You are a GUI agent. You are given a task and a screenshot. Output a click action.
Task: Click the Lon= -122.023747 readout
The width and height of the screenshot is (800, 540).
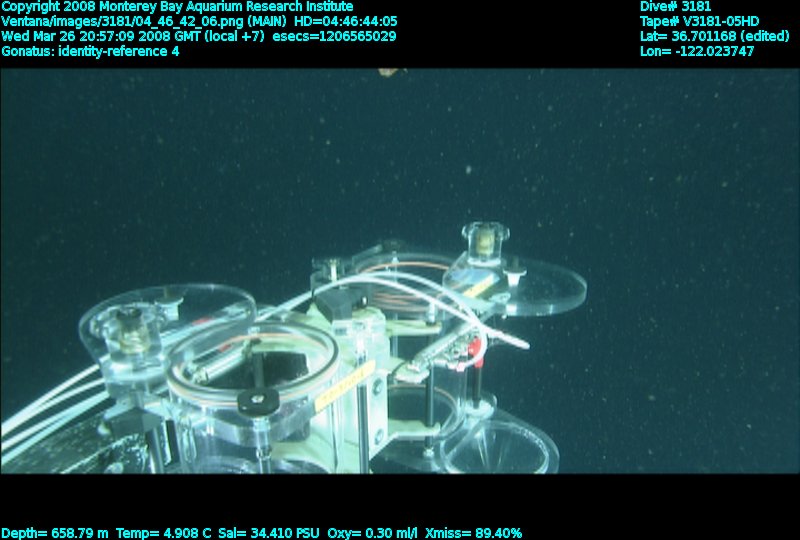[x=697, y=51]
